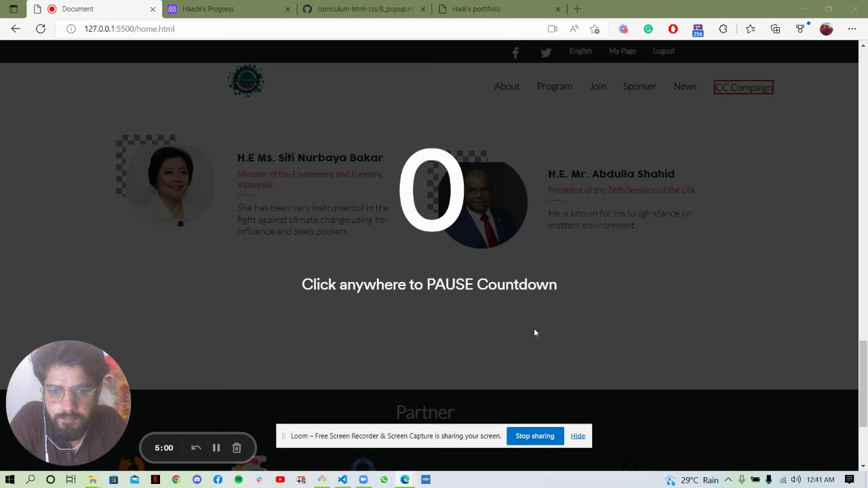
Task: Activate the Read aloud icon
Action: (574, 28)
